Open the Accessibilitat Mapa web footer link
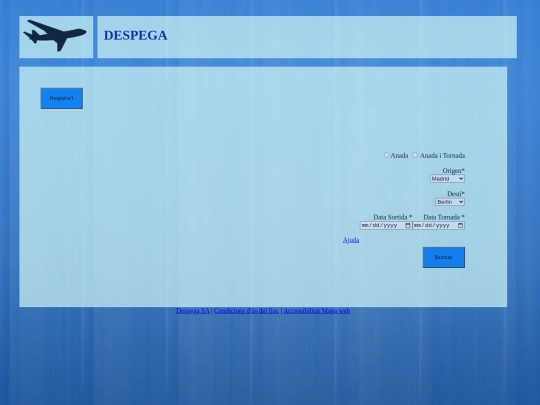 (316, 311)
